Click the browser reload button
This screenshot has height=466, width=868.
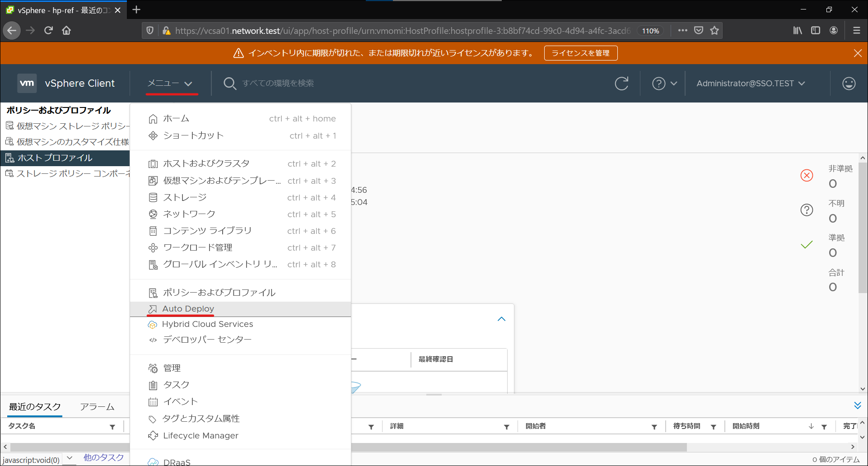[48, 30]
